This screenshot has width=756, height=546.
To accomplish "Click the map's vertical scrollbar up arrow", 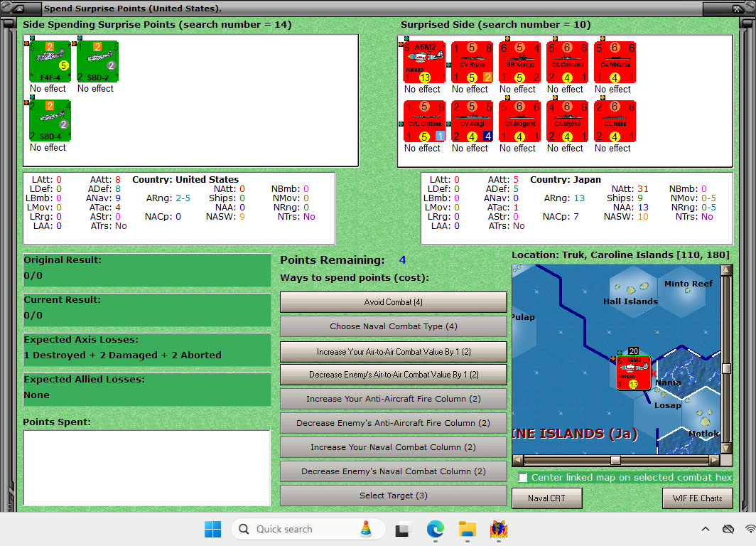I will coord(727,270).
